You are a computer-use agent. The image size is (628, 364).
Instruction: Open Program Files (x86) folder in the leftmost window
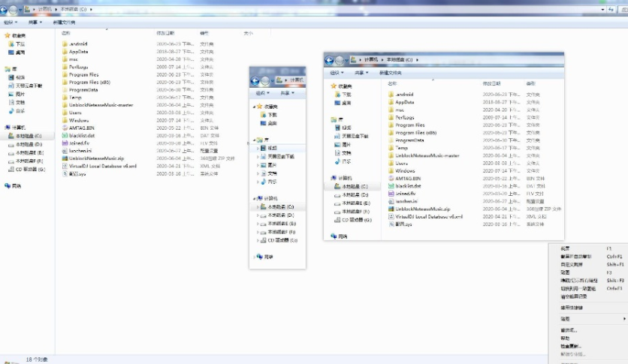89,83
